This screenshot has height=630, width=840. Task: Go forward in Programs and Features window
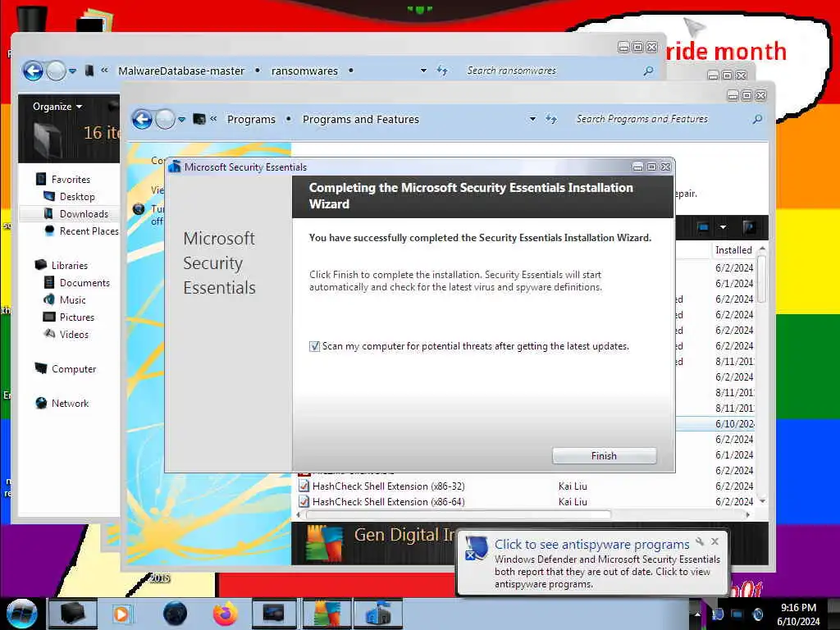pyautogui.click(x=165, y=119)
